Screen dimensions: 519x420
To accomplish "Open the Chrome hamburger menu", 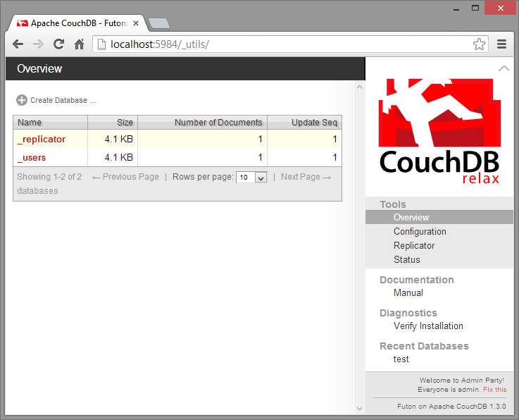I will click(501, 44).
